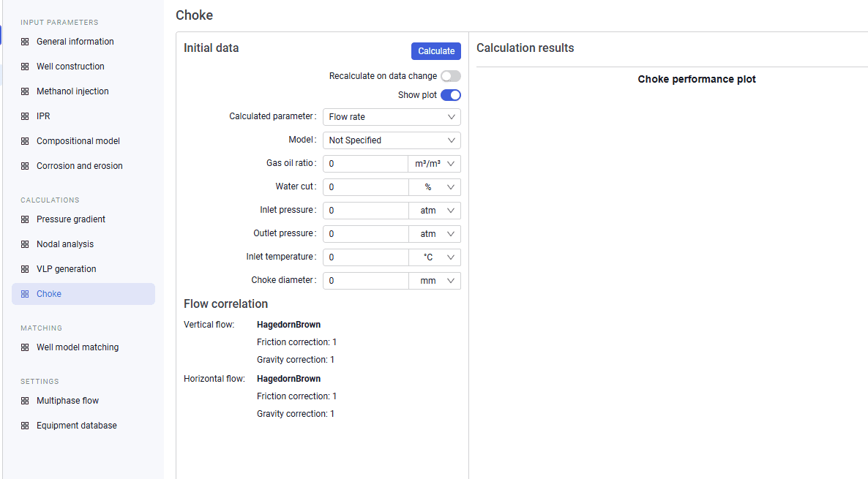Click the Pressure gradient sidebar icon
The height and width of the screenshot is (479, 868).
[25, 219]
